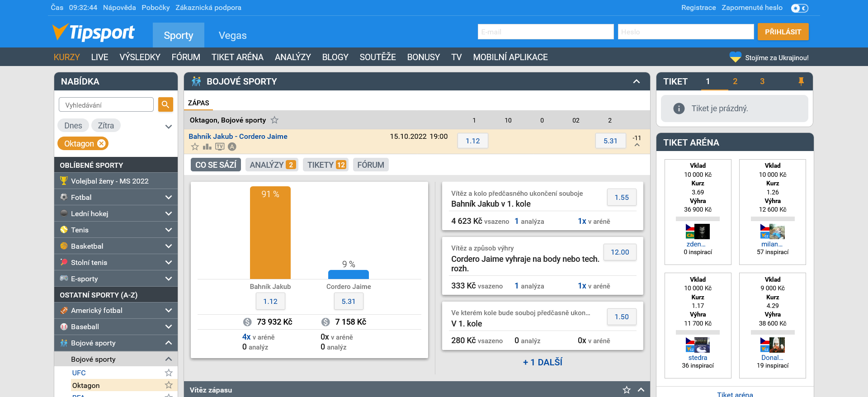Expand the Tenis category
Viewport: 868px width, 397px height.
[x=169, y=230]
